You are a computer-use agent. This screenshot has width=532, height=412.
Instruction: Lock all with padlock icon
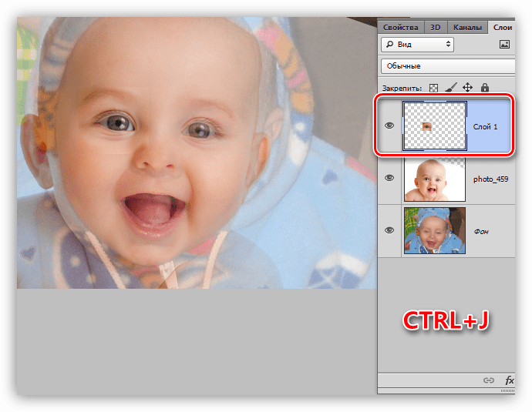tap(485, 88)
